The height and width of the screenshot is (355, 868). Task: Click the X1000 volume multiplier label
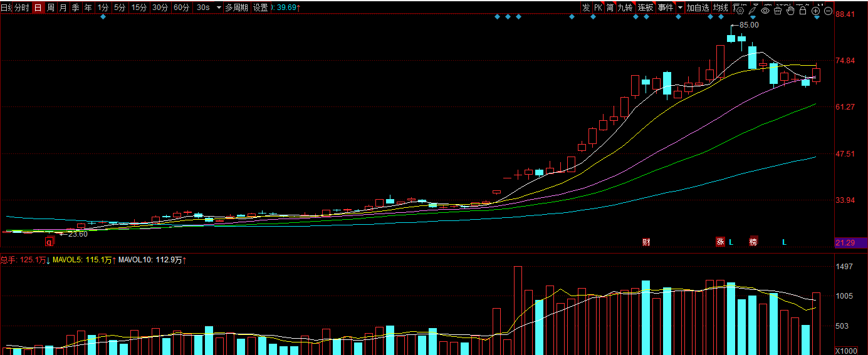pyautogui.click(x=845, y=351)
